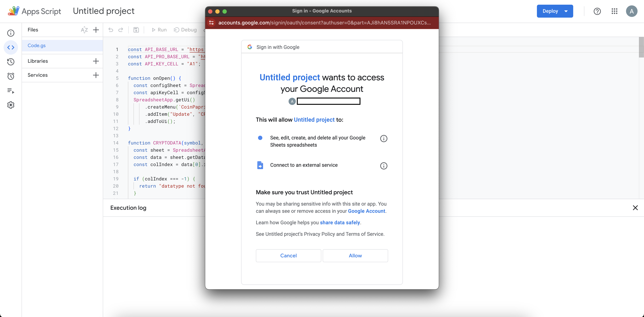Click the undo arrow in editor toolbar
Image resolution: width=644 pixels, height=317 pixels.
click(111, 30)
